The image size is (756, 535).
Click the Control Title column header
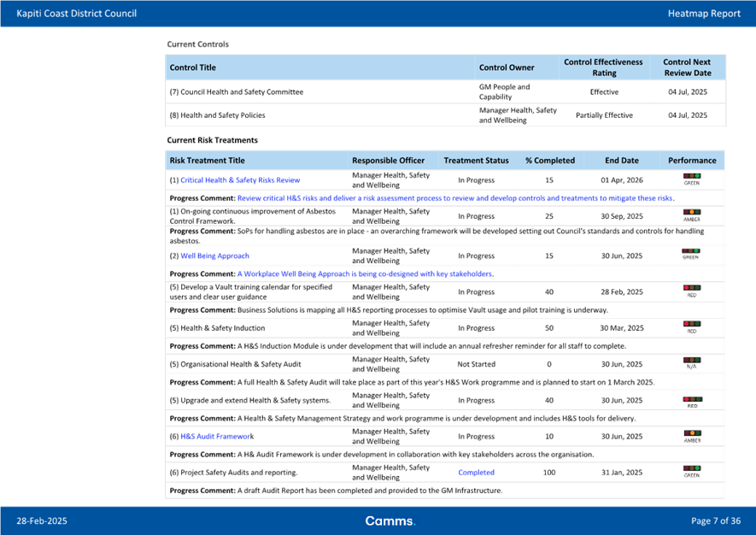(193, 68)
